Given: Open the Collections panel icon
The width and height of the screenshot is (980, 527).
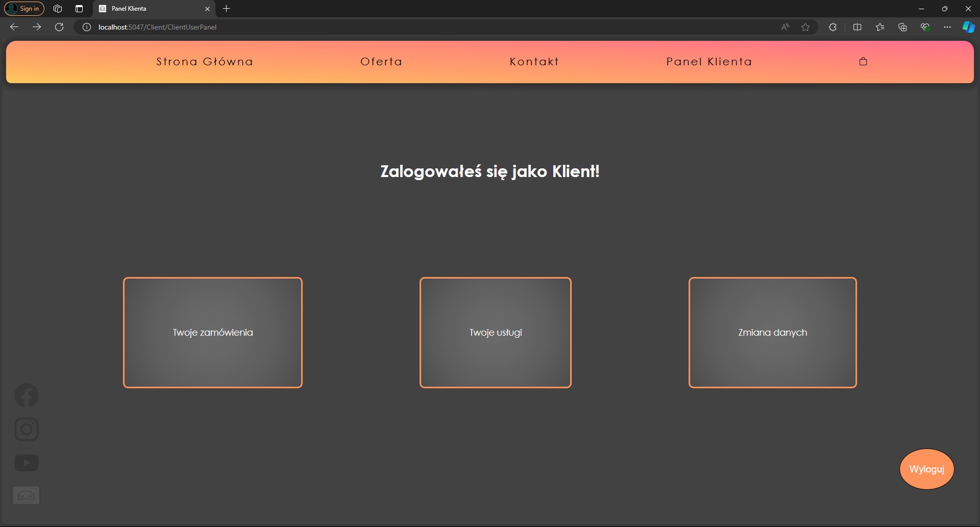Looking at the screenshot, I should 902,27.
